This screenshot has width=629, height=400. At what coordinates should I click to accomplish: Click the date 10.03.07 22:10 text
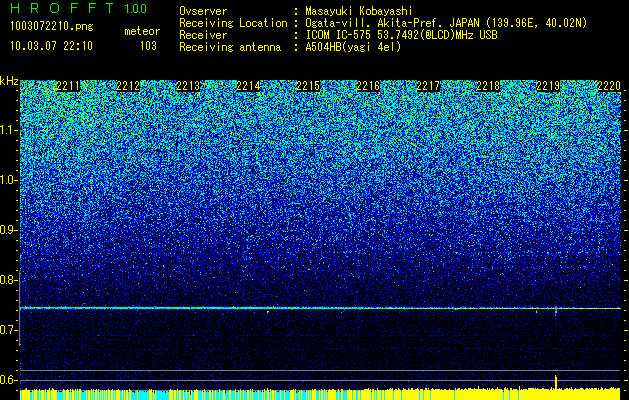tap(51, 46)
